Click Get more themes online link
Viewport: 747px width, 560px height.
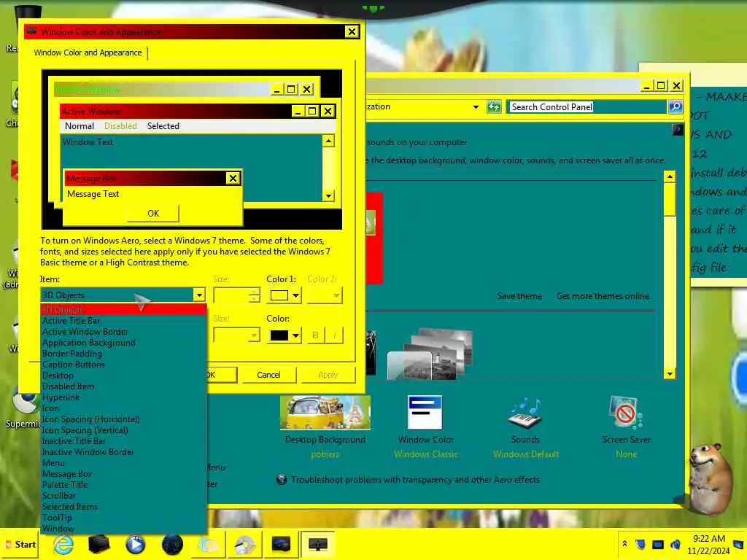tap(603, 296)
